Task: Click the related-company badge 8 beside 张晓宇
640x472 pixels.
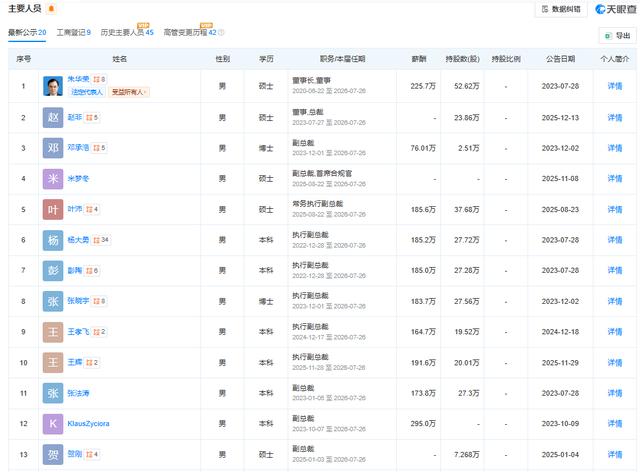Action: pos(98,301)
